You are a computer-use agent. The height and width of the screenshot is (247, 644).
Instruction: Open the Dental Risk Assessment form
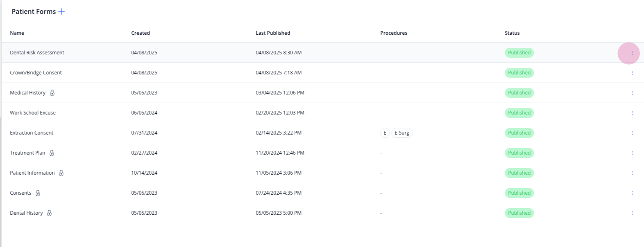click(x=37, y=53)
